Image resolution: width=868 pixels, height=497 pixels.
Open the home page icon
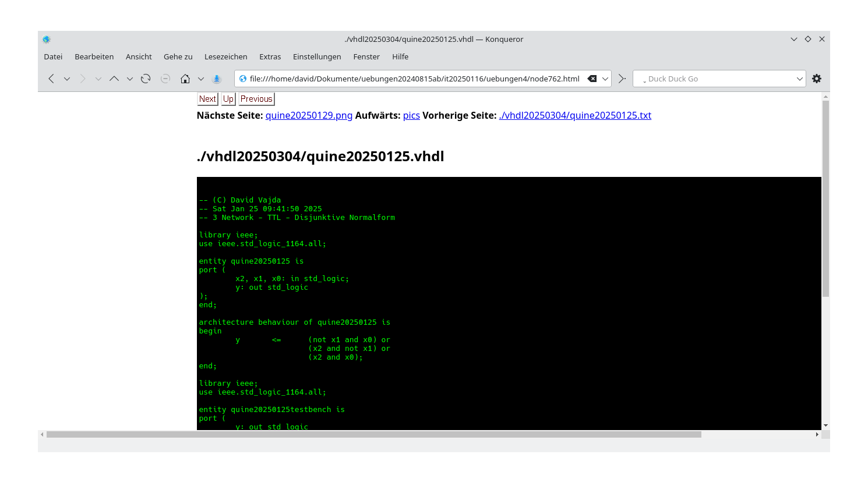[185, 78]
